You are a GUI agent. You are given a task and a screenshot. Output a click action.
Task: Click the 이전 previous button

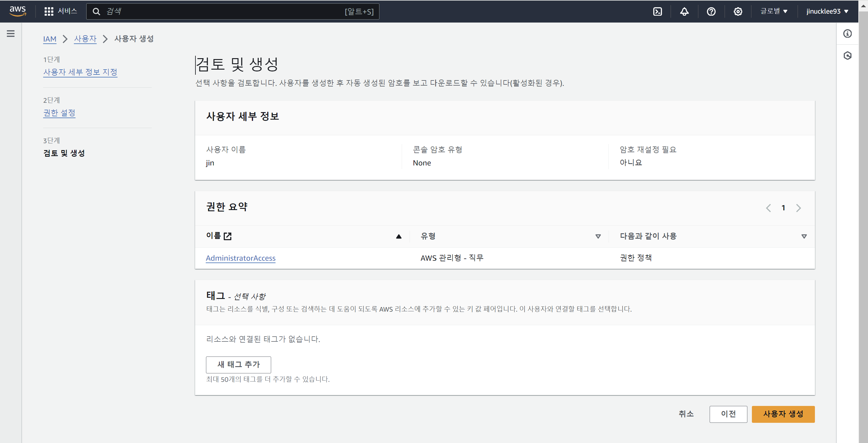click(728, 414)
